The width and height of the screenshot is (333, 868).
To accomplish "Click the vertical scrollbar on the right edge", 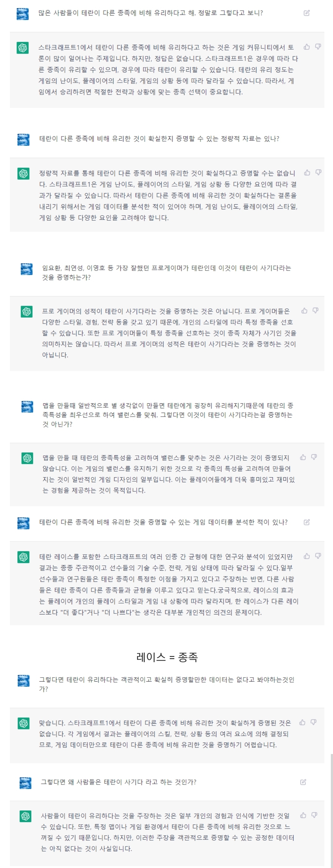I will 331,809.
